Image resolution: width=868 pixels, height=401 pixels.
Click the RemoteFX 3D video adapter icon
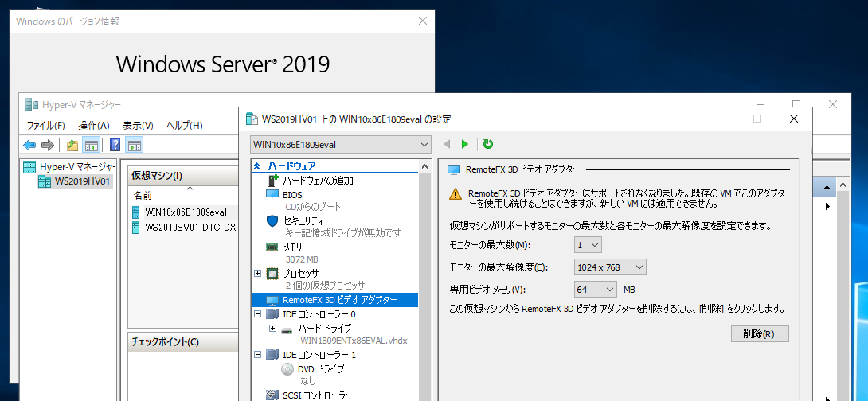pyautogui.click(x=272, y=300)
